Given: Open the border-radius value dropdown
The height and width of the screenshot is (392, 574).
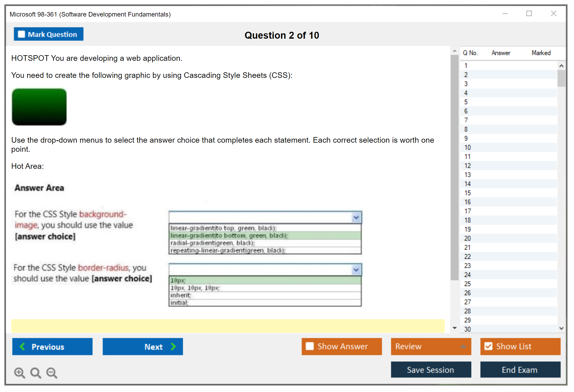Looking at the screenshot, I should [x=356, y=270].
